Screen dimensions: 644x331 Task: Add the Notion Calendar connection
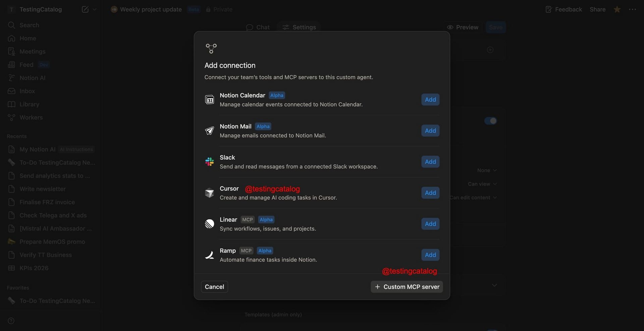(430, 100)
